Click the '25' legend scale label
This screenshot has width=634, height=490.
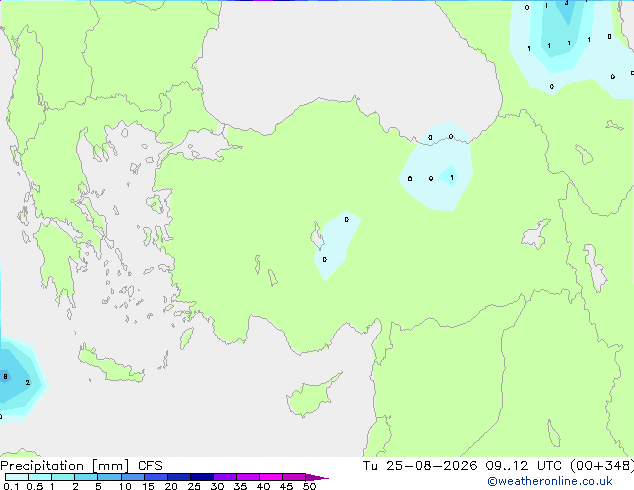(x=194, y=486)
